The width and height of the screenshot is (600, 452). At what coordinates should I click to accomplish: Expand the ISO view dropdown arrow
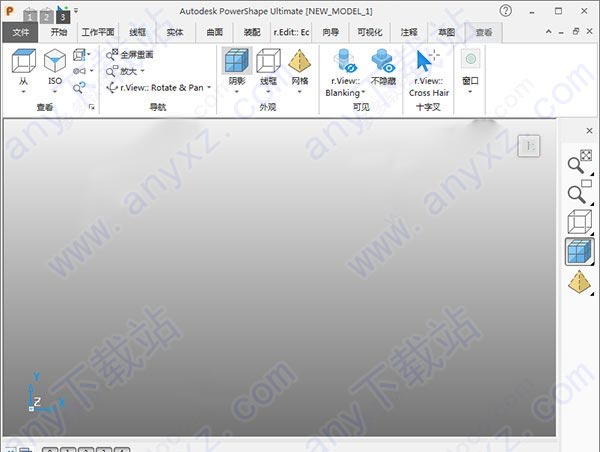[55, 91]
